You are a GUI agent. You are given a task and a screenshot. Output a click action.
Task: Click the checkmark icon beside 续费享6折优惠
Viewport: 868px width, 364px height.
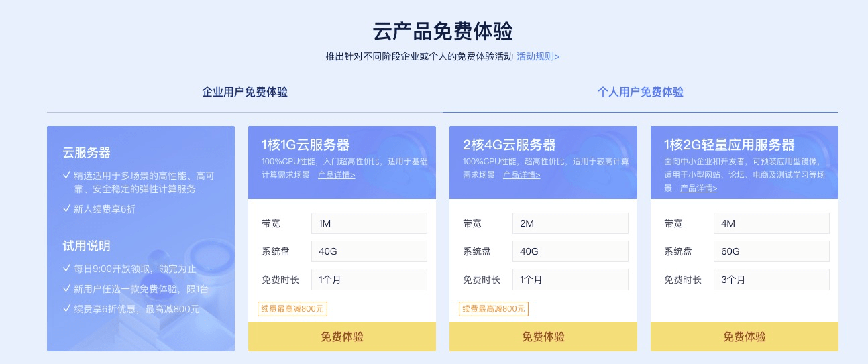(67, 308)
